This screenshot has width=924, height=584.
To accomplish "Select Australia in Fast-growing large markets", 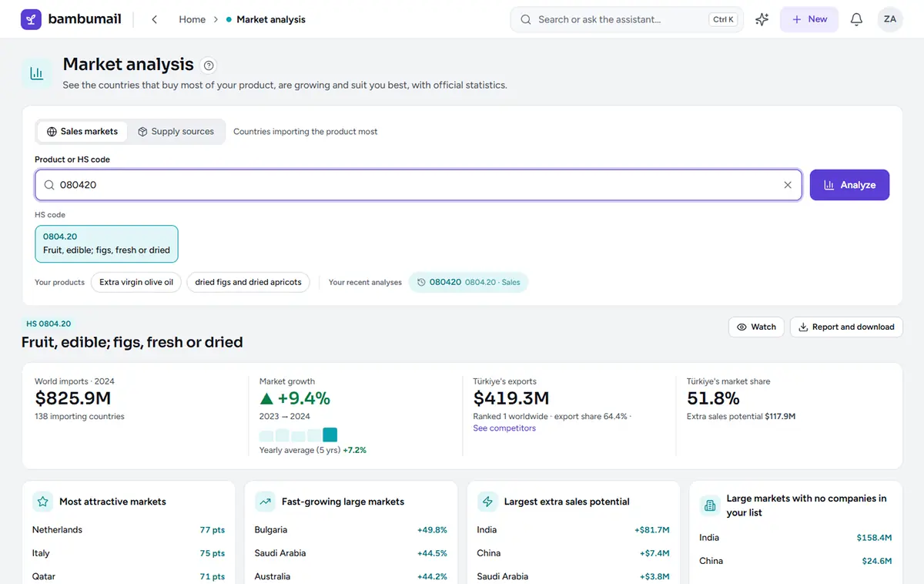I will (x=351, y=576).
